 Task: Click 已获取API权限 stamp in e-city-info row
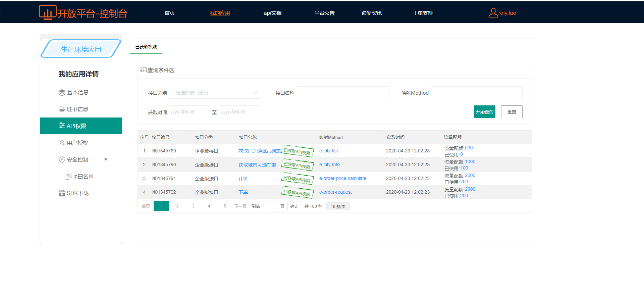(x=298, y=165)
